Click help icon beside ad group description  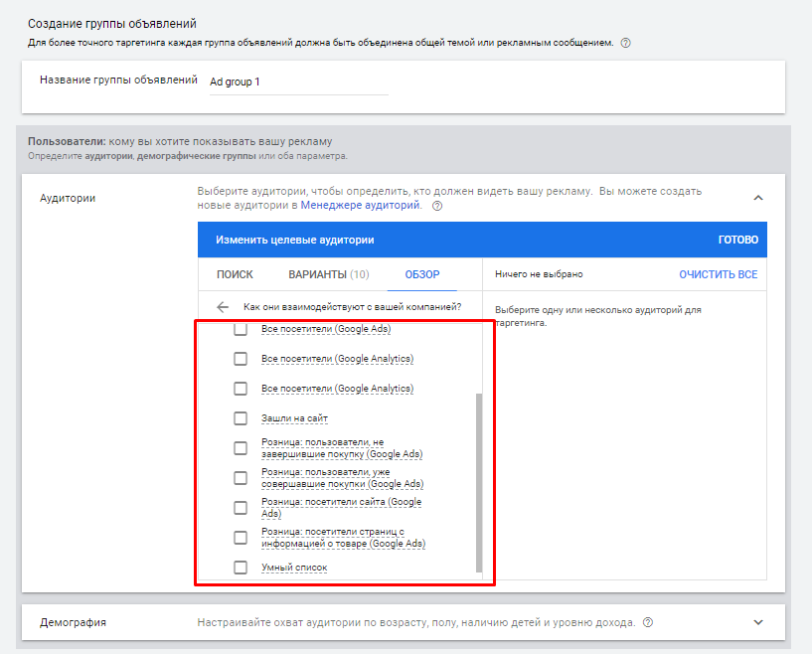pyautogui.click(x=625, y=43)
